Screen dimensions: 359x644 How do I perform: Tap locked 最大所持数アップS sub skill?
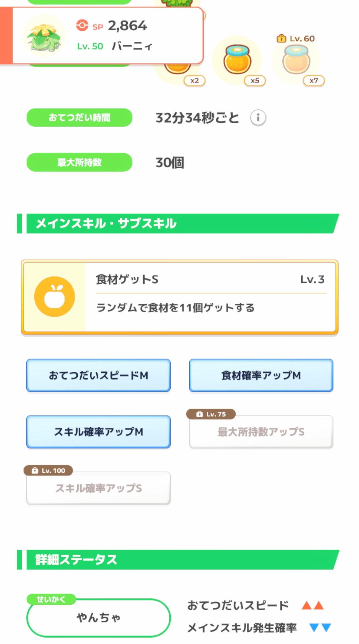click(x=261, y=432)
